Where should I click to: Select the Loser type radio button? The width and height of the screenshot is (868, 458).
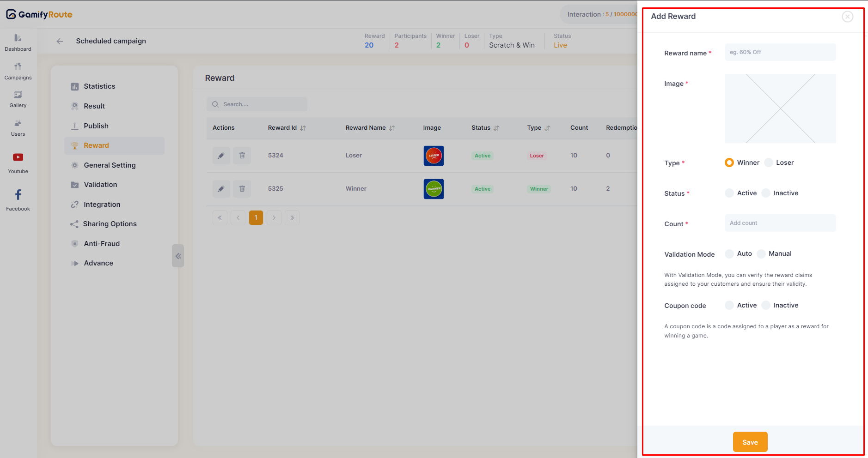pos(769,163)
